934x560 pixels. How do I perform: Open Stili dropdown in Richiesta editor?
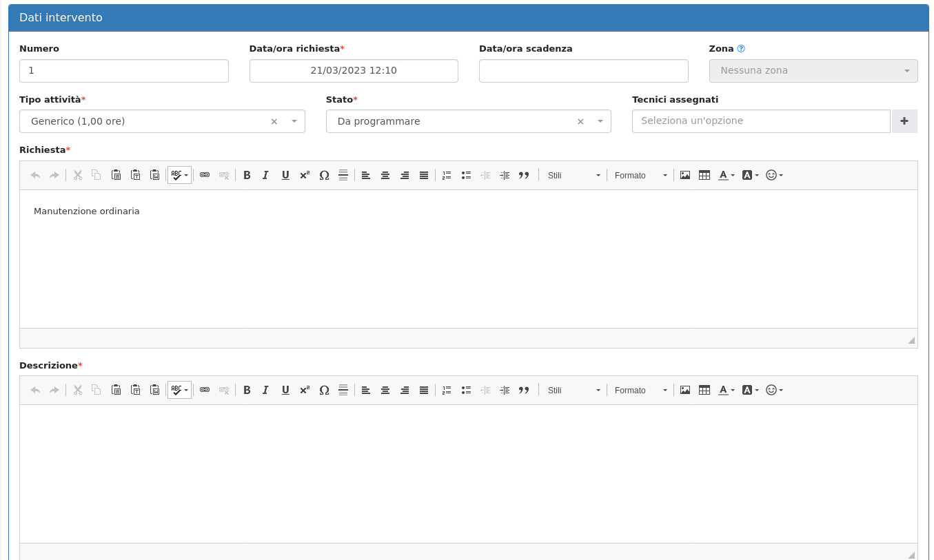(x=573, y=176)
